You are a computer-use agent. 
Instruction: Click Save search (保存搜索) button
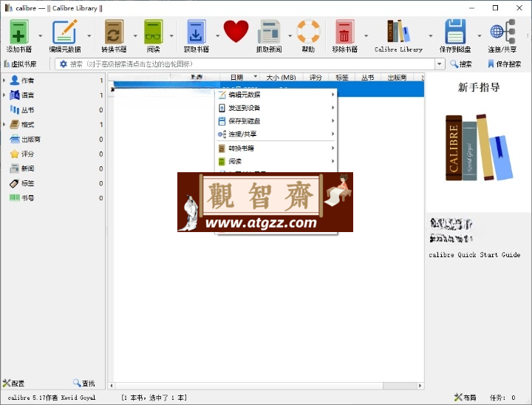click(x=504, y=64)
